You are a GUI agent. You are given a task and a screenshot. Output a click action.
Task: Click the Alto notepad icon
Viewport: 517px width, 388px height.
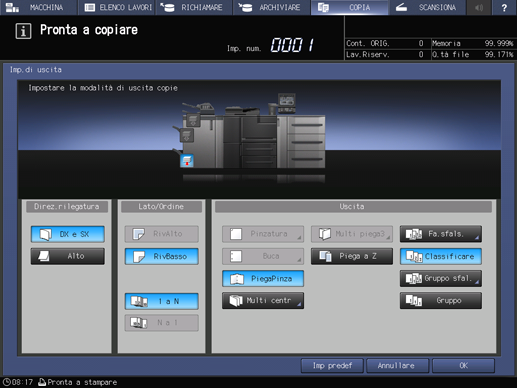point(44,256)
